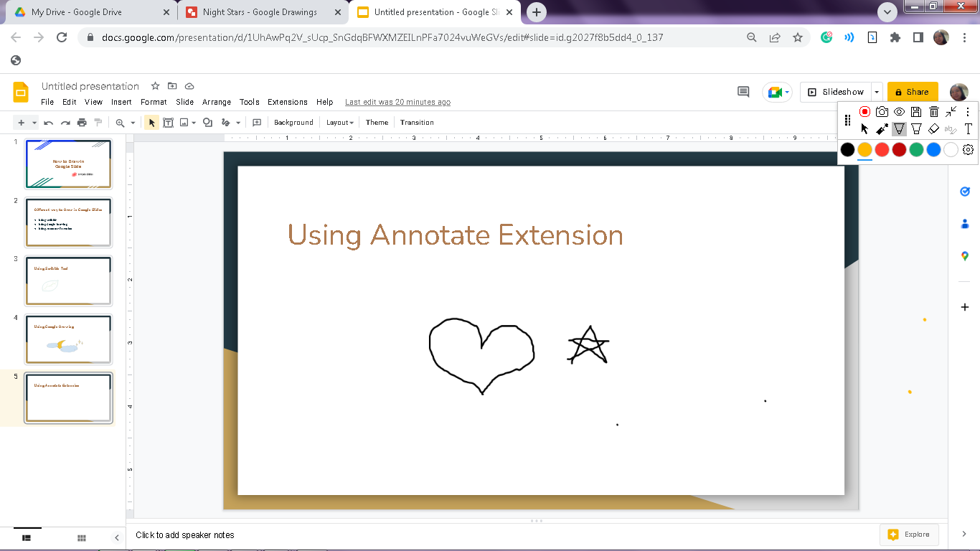Select the pointer tool in the Annotate toolbar

[864, 129]
